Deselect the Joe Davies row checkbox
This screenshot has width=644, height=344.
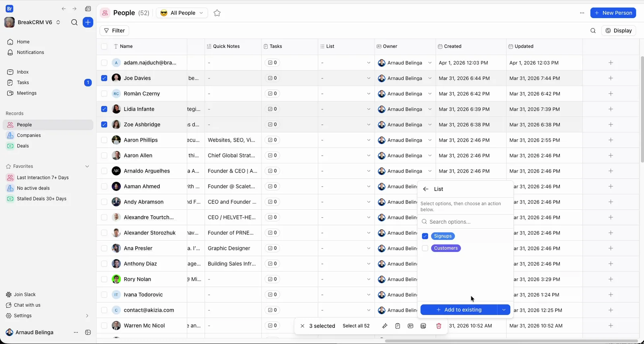click(104, 78)
